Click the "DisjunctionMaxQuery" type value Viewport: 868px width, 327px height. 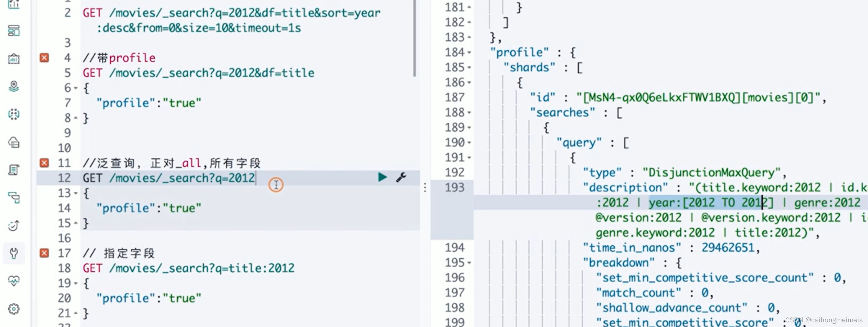pyautogui.click(x=711, y=173)
